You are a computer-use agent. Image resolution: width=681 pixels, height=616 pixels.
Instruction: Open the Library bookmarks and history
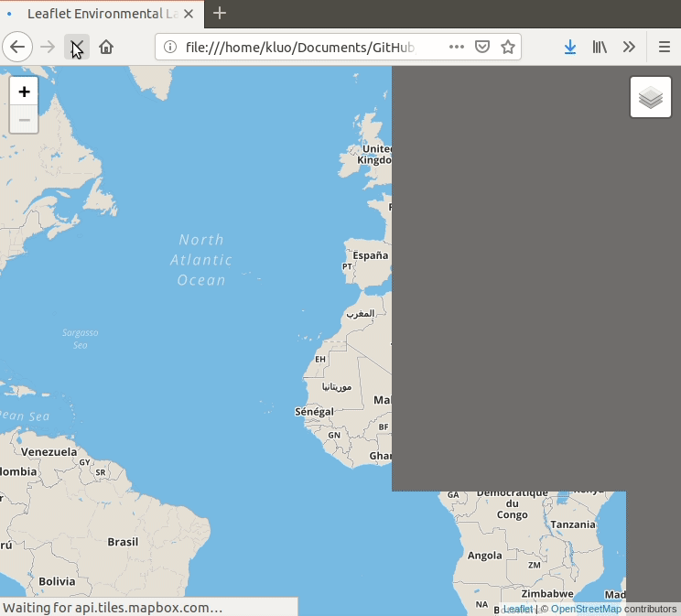coord(600,47)
